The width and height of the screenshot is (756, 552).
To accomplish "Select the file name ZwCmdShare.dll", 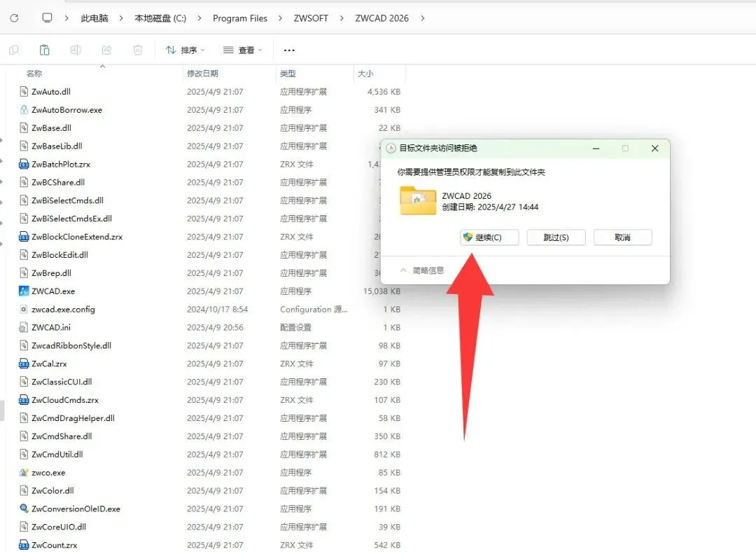I will tap(62, 436).
